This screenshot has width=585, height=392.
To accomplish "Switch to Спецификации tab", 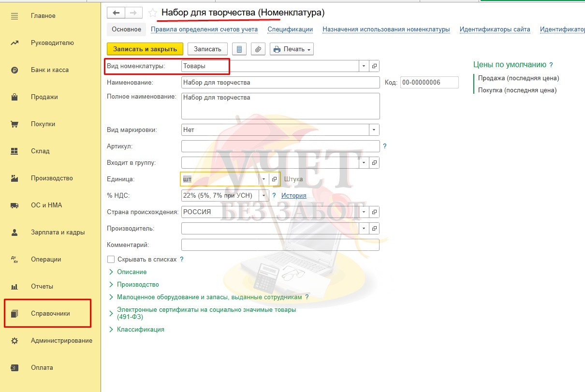I will point(290,29).
